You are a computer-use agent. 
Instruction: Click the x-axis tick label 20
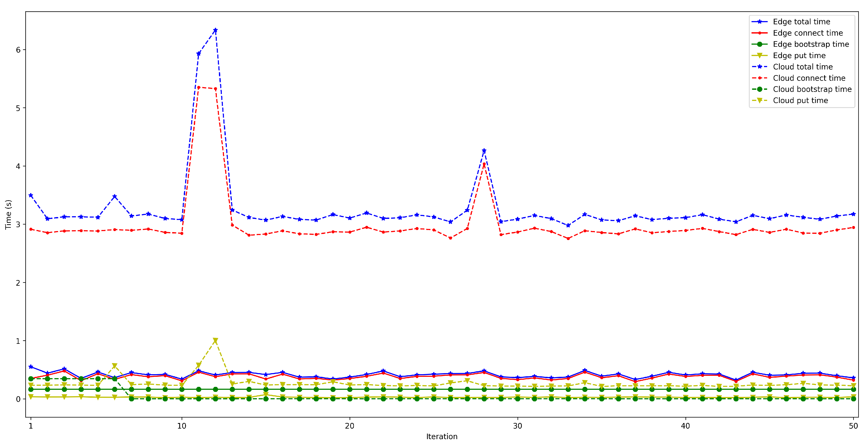coord(349,426)
